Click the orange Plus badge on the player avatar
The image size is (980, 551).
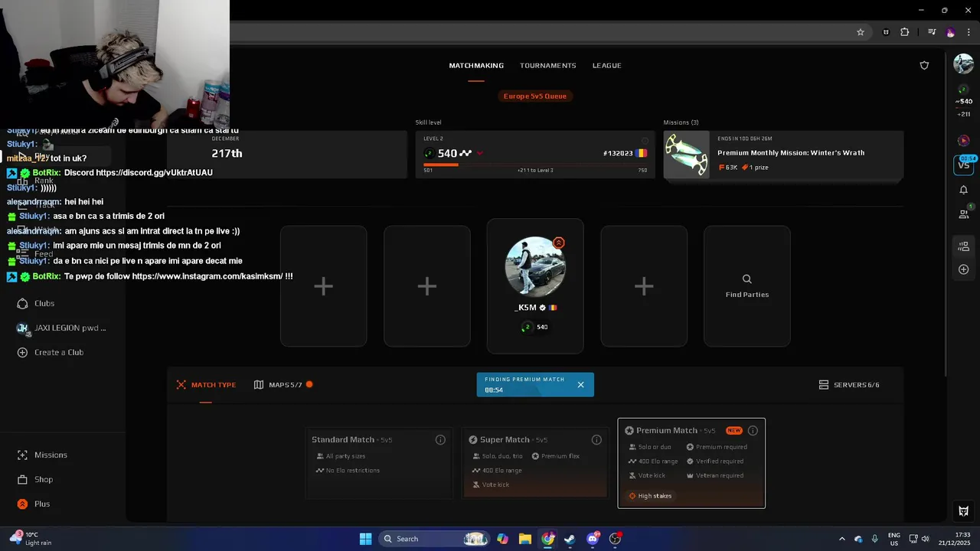pos(559,243)
